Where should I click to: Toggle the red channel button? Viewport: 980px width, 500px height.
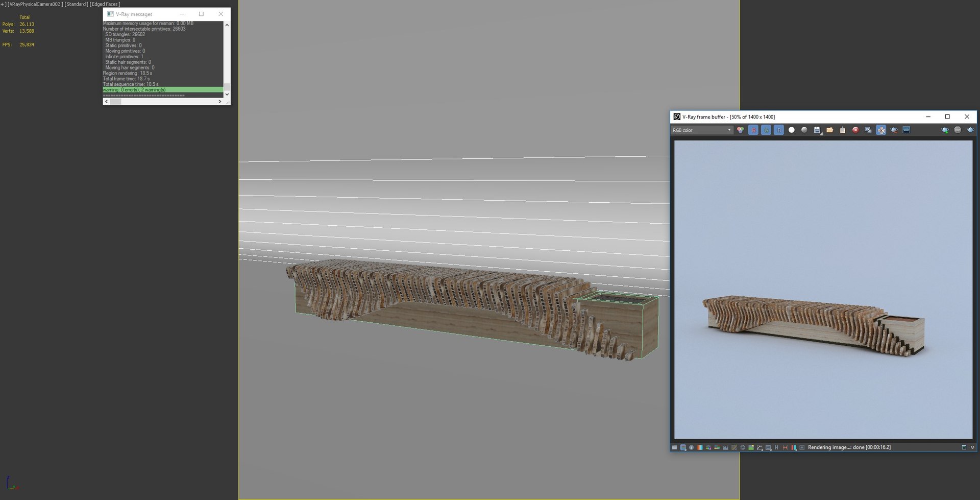(x=753, y=130)
